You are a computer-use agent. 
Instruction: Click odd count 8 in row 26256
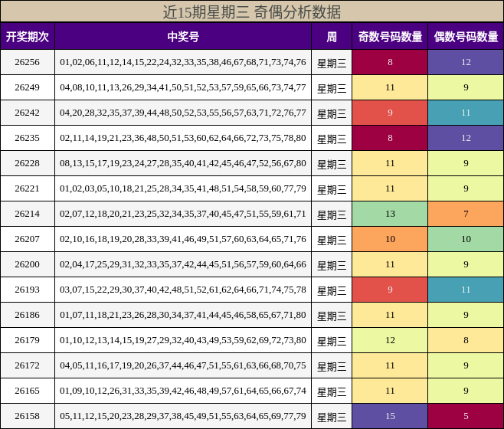[x=390, y=62]
